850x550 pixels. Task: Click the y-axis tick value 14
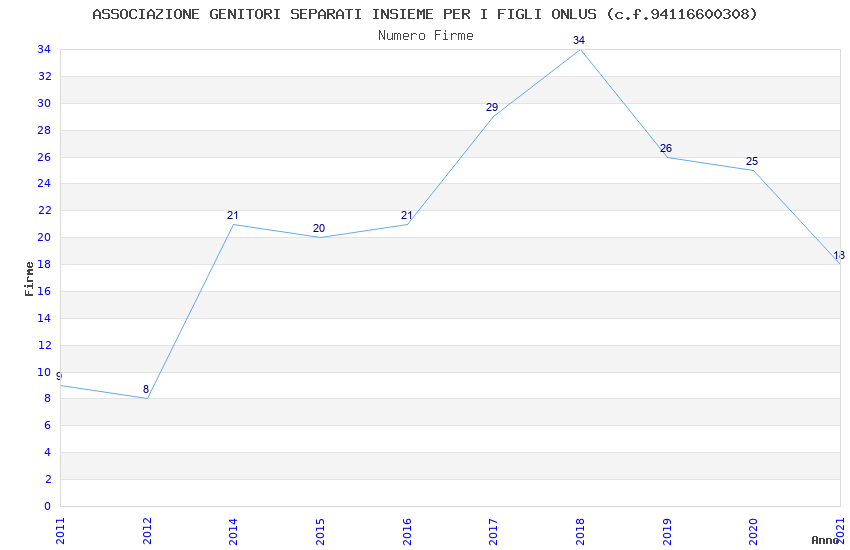pos(44,318)
